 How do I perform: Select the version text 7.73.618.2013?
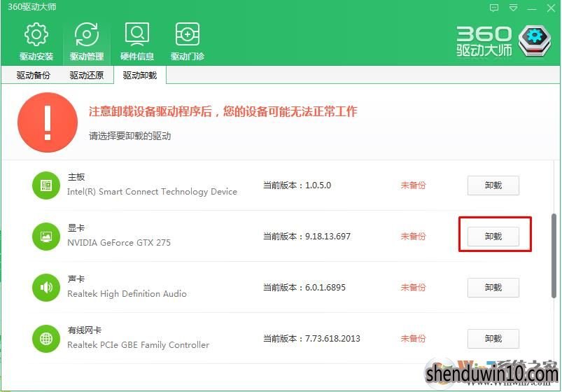tap(332, 339)
